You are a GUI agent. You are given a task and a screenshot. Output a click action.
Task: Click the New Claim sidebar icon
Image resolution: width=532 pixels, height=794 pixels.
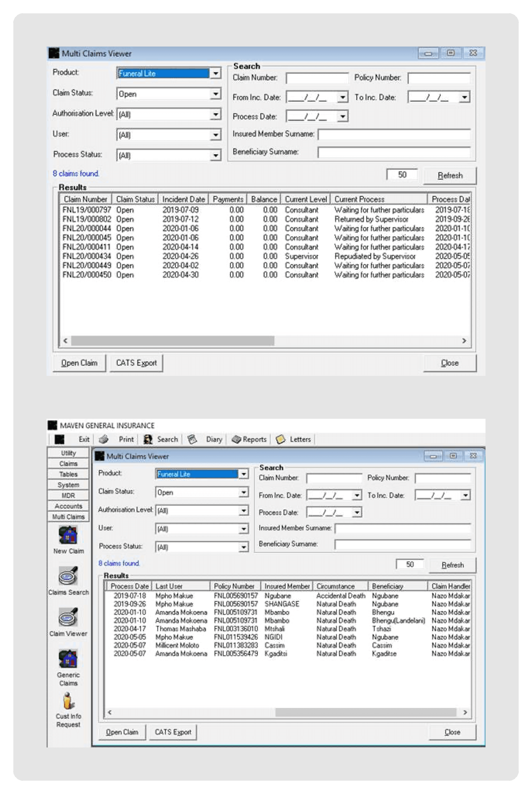tap(68, 535)
